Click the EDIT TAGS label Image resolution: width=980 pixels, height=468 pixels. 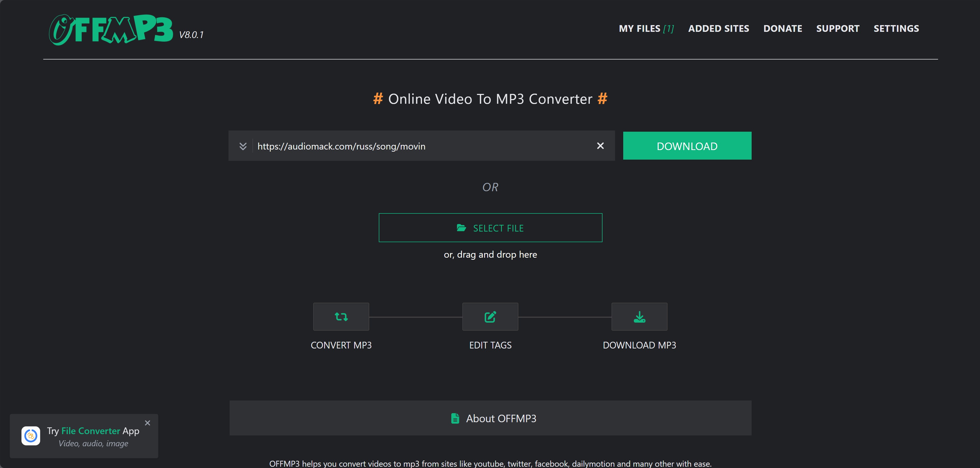(490, 345)
